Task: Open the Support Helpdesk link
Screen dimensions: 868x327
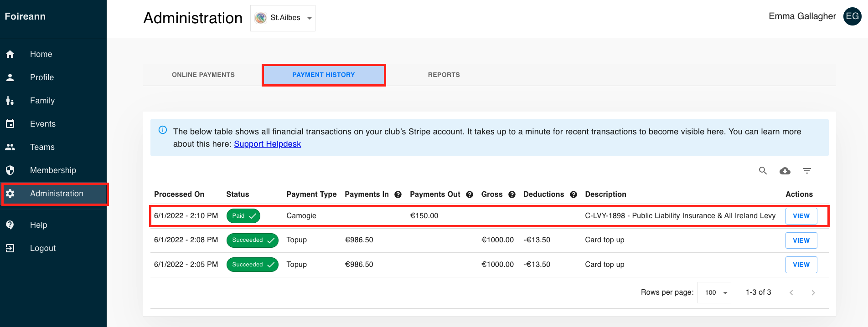Action: tap(267, 144)
